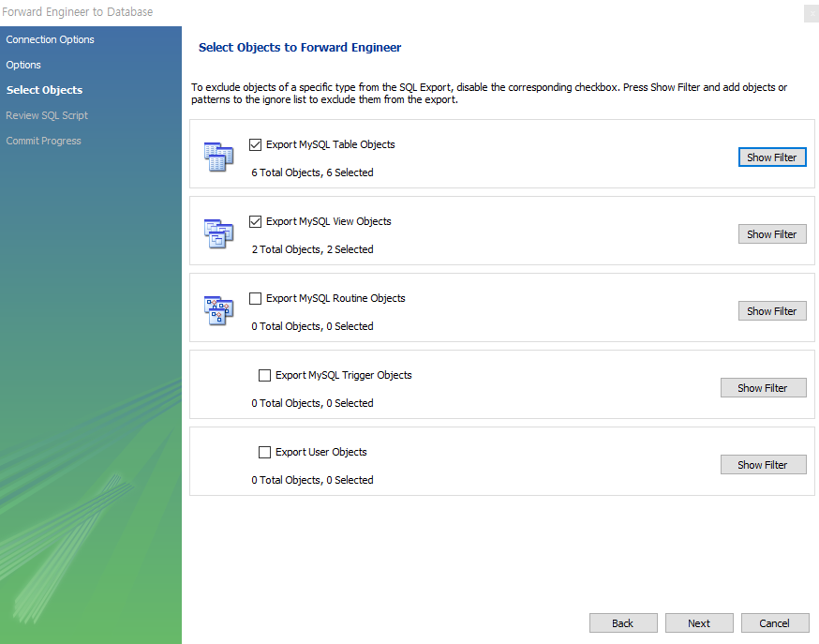Click the Routine '0 Total Objects, 0 Selected' text
This screenshot has width=819, height=644.
pyautogui.click(x=312, y=326)
